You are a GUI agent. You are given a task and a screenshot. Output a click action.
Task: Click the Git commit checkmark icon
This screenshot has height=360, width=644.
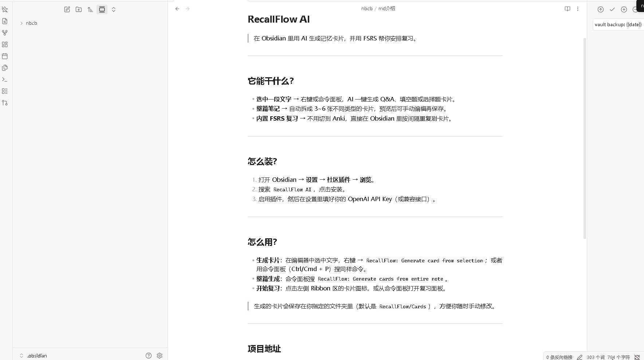coord(612,9)
